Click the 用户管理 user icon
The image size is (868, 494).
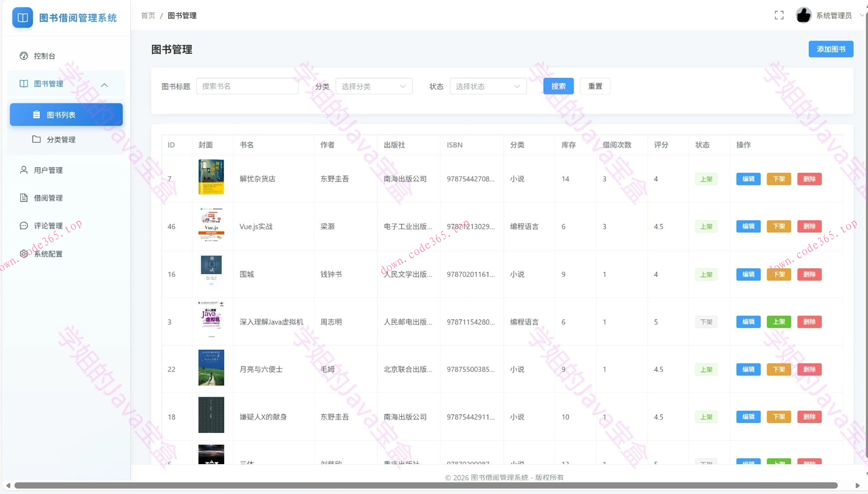click(x=24, y=170)
